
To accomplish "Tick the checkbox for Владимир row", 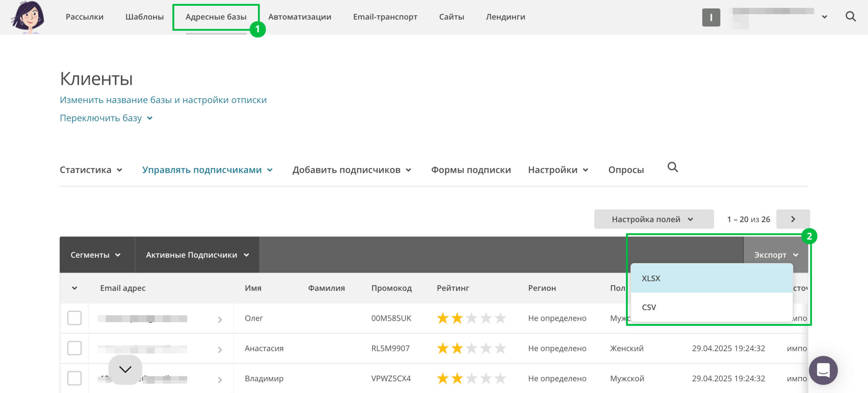I will pos(74,378).
